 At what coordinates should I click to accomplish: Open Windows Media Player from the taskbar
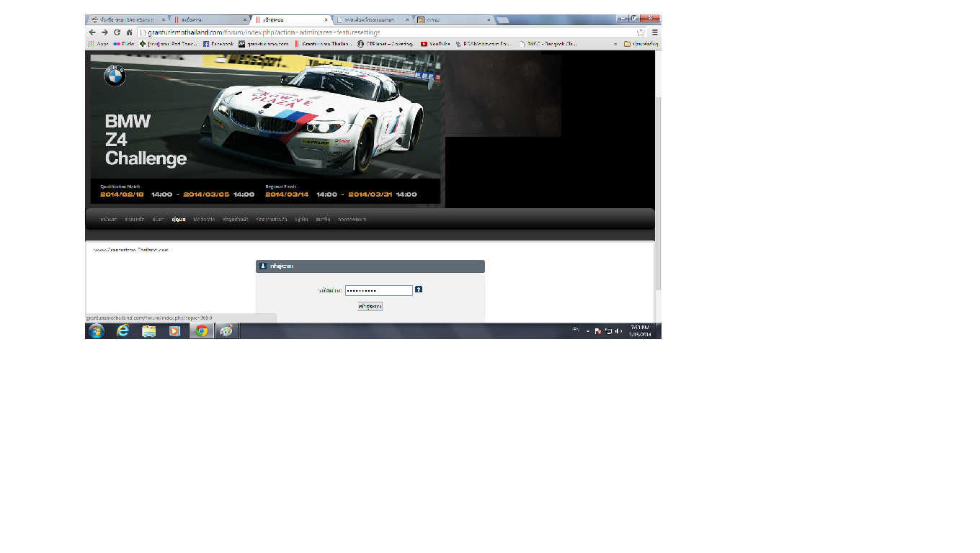(x=174, y=331)
